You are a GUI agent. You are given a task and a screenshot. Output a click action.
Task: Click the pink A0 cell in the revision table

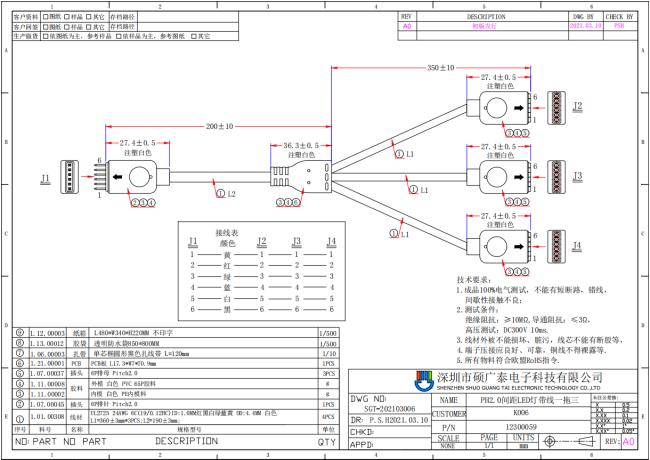tap(407, 27)
